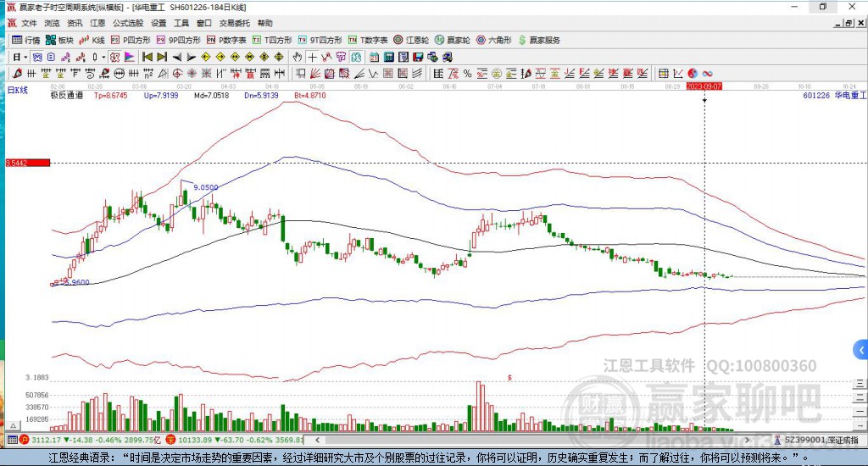Open the T数字表 tool

pyautogui.click(x=368, y=40)
